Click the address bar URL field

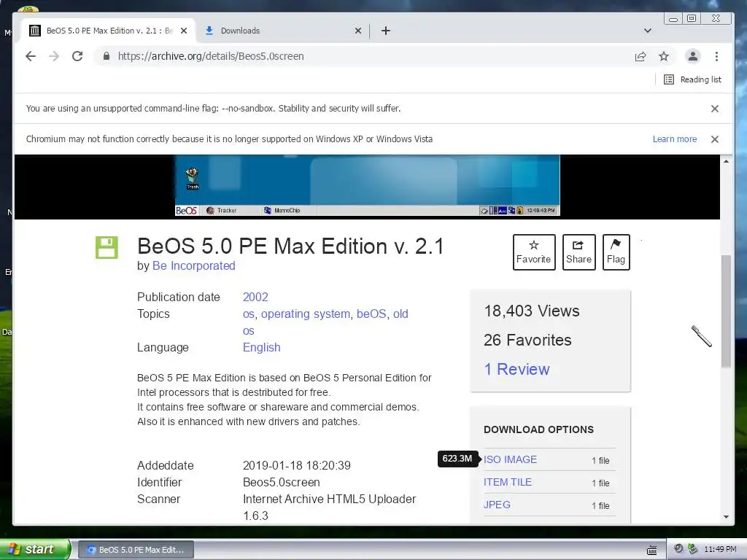click(x=362, y=56)
